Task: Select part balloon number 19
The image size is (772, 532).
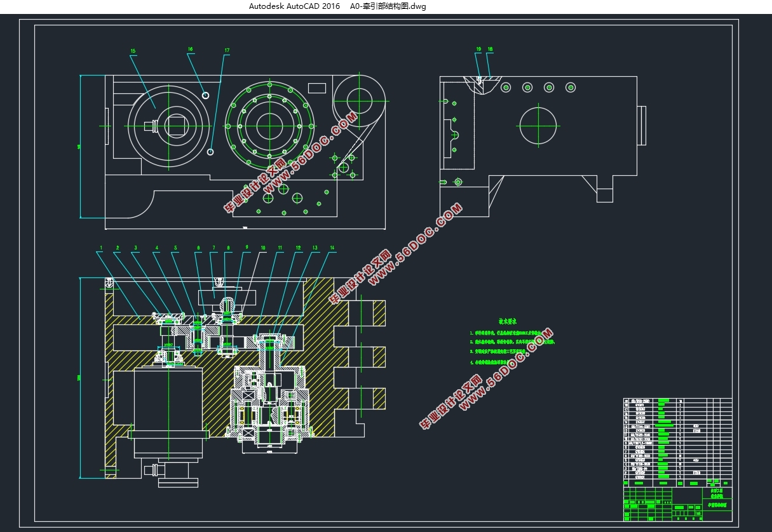Action: [478, 49]
